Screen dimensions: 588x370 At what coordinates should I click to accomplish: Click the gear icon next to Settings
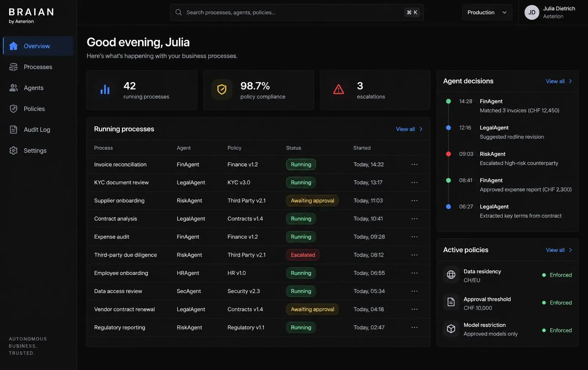(14, 150)
